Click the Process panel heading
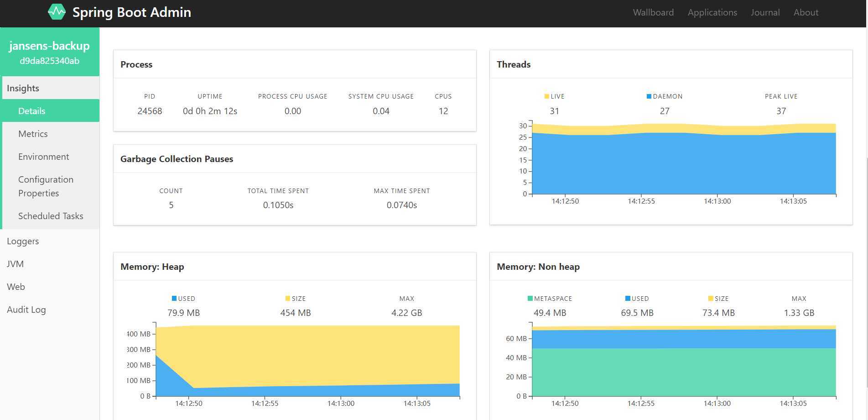 [136, 64]
